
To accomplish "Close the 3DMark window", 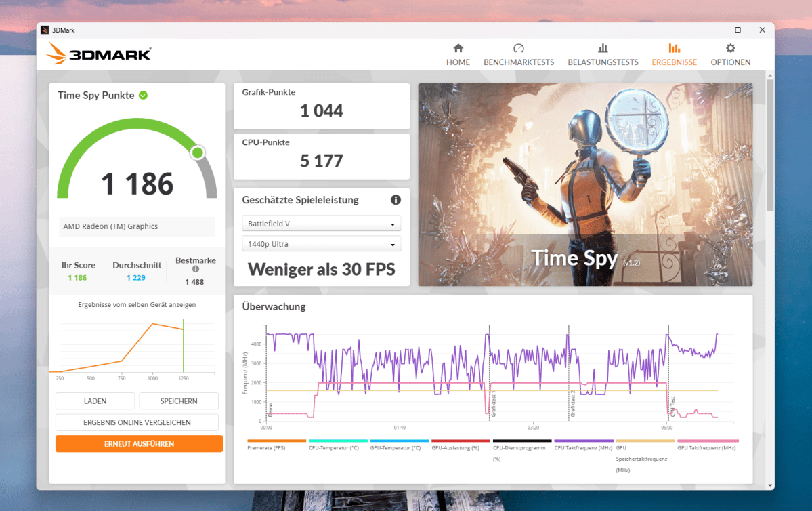I will tap(763, 30).
